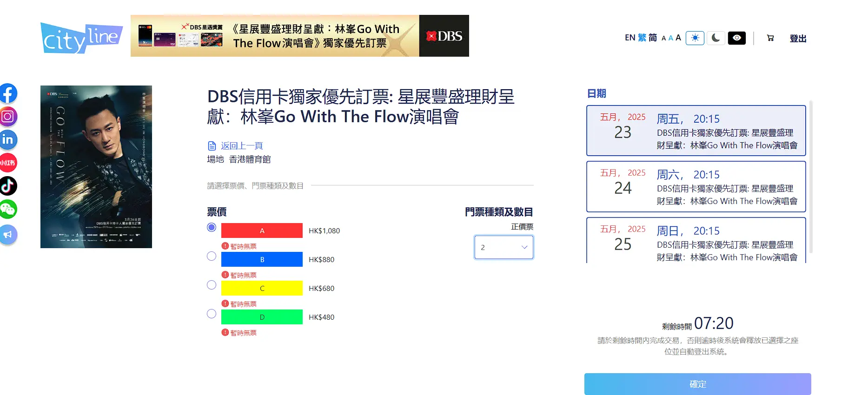
Task: Click the blue B price swatch
Action: (262, 259)
